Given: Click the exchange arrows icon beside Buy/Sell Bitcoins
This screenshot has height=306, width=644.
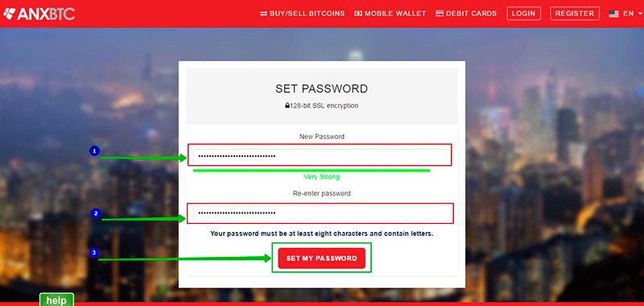Looking at the screenshot, I should tap(264, 14).
